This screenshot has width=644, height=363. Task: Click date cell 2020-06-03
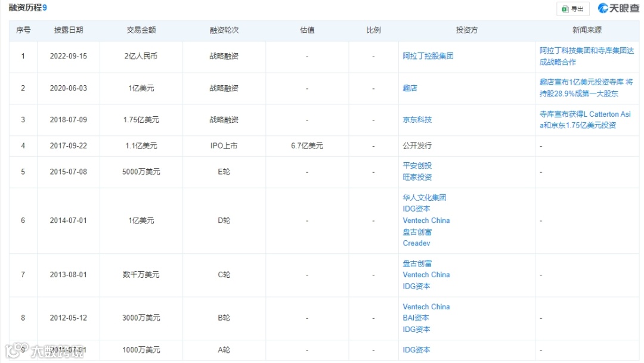(x=69, y=88)
